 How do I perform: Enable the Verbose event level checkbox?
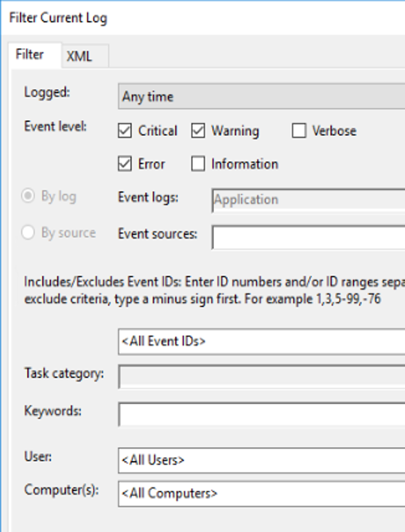tap(298, 130)
